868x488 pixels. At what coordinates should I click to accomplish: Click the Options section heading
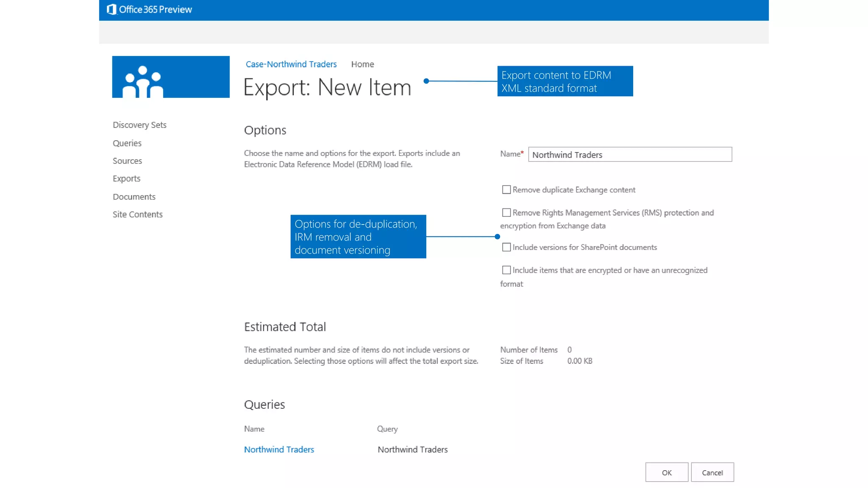click(x=265, y=130)
